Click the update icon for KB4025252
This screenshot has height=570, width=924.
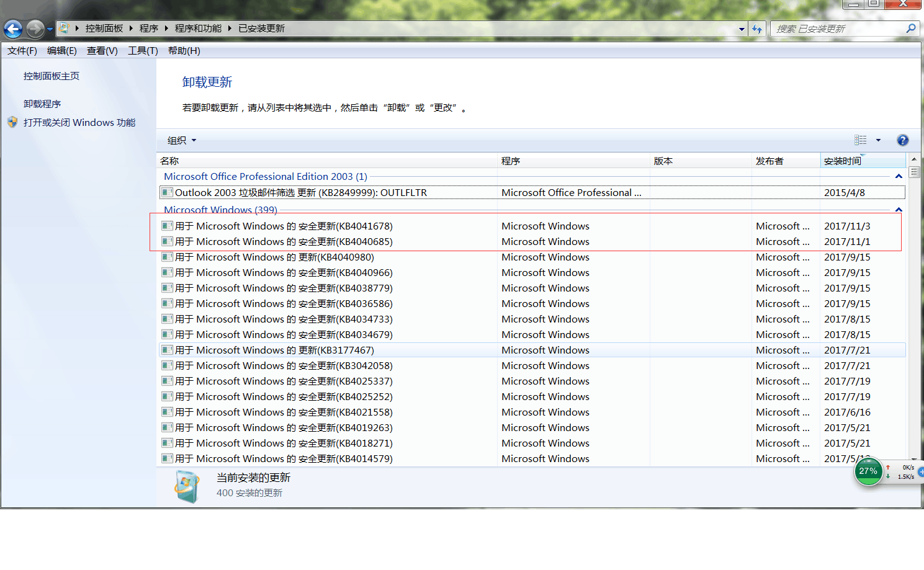click(x=166, y=396)
